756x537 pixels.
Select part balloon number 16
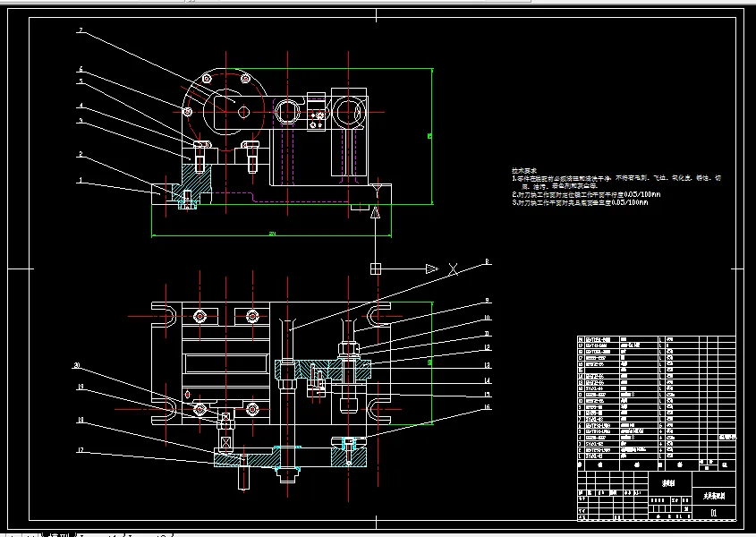click(x=487, y=407)
